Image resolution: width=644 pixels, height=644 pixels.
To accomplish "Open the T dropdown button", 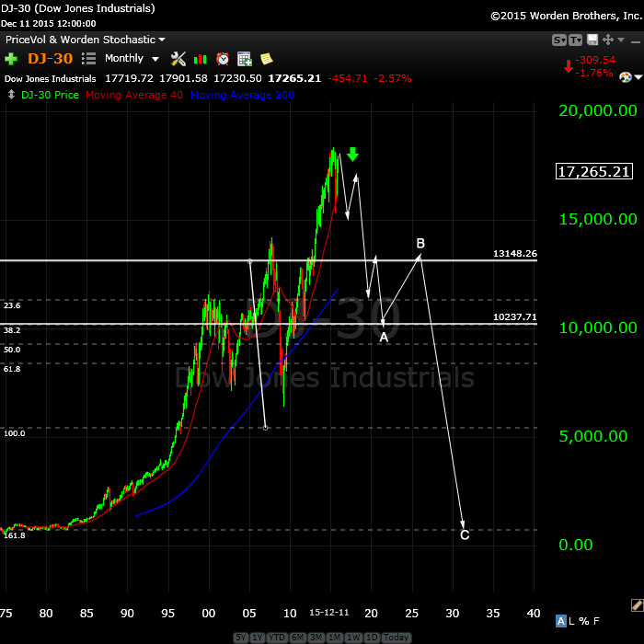I will pos(575,40).
